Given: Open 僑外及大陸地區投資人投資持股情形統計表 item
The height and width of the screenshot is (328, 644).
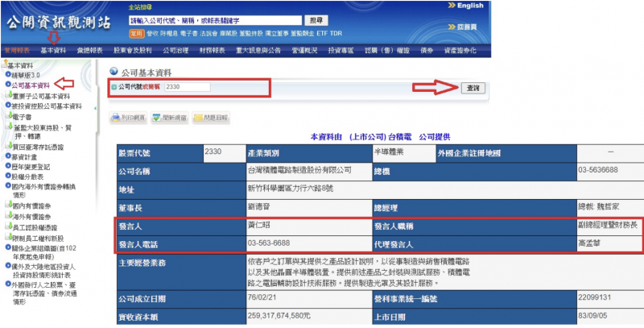Looking at the screenshot, I should coord(43,271).
